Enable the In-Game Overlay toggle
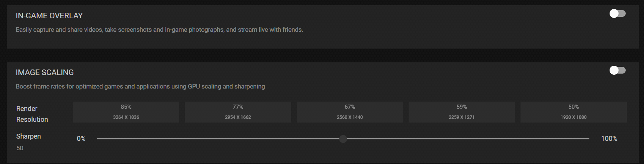This screenshot has width=644, height=164. click(617, 14)
